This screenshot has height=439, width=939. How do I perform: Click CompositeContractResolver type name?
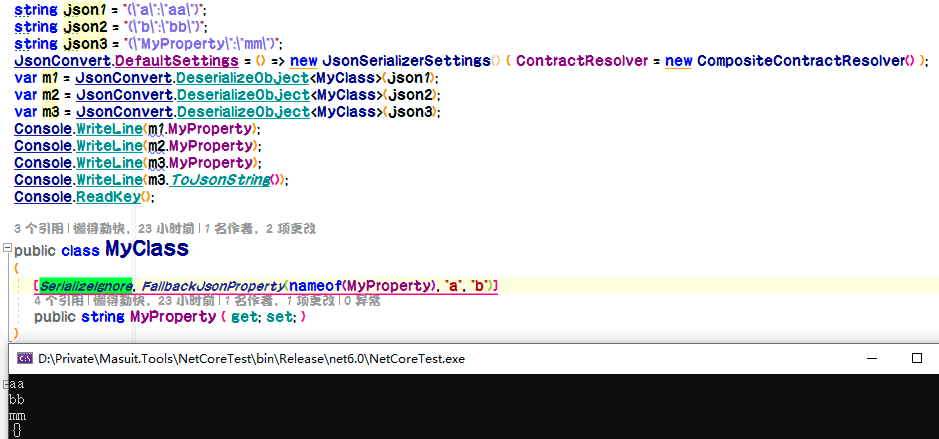799,61
